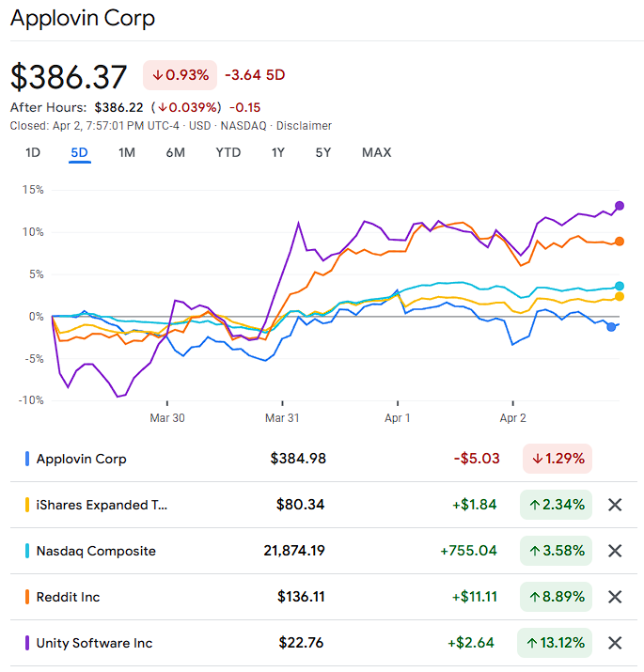
Task: Click the 0.93% down change badge
Action: pyautogui.click(x=181, y=75)
